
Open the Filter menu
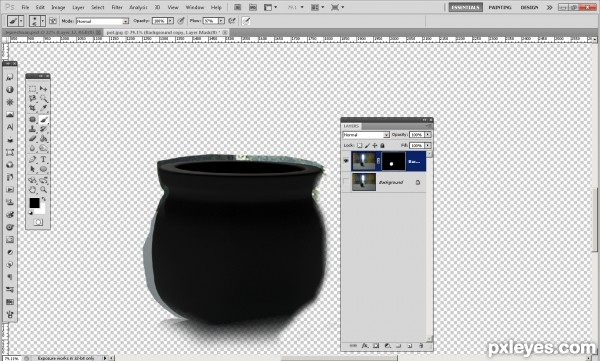pyautogui.click(x=117, y=7)
